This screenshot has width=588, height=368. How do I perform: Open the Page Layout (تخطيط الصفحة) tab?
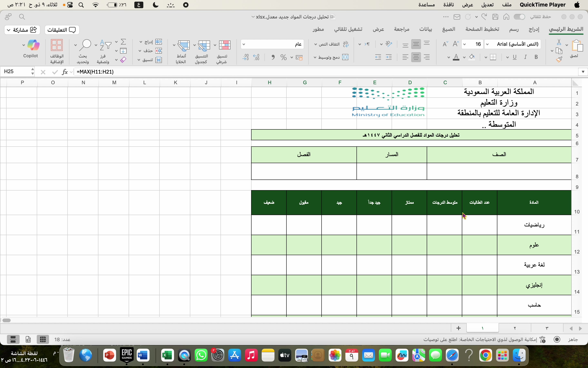point(482,29)
